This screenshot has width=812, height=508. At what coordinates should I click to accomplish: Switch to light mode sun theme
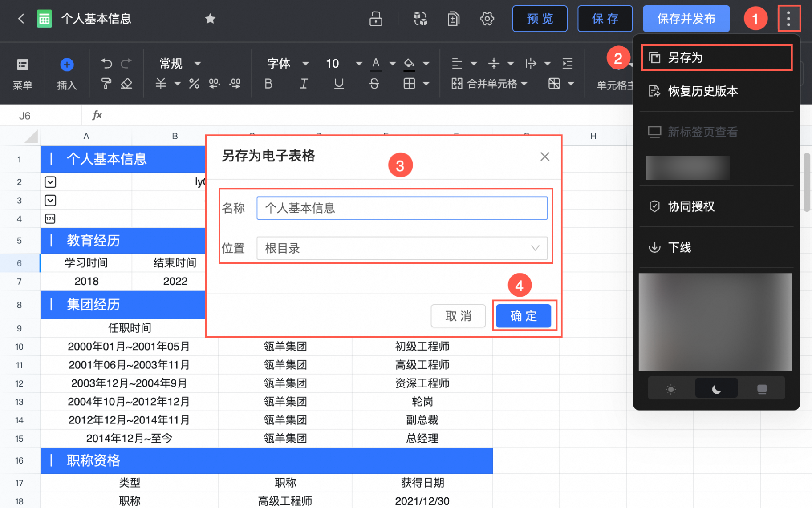point(671,389)
